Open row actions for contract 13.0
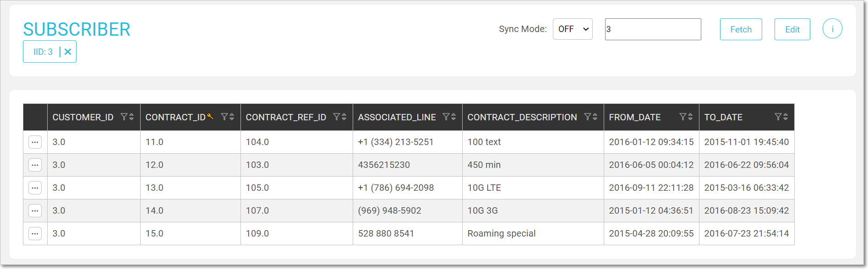Screen dimensions: 868x269 35,188
